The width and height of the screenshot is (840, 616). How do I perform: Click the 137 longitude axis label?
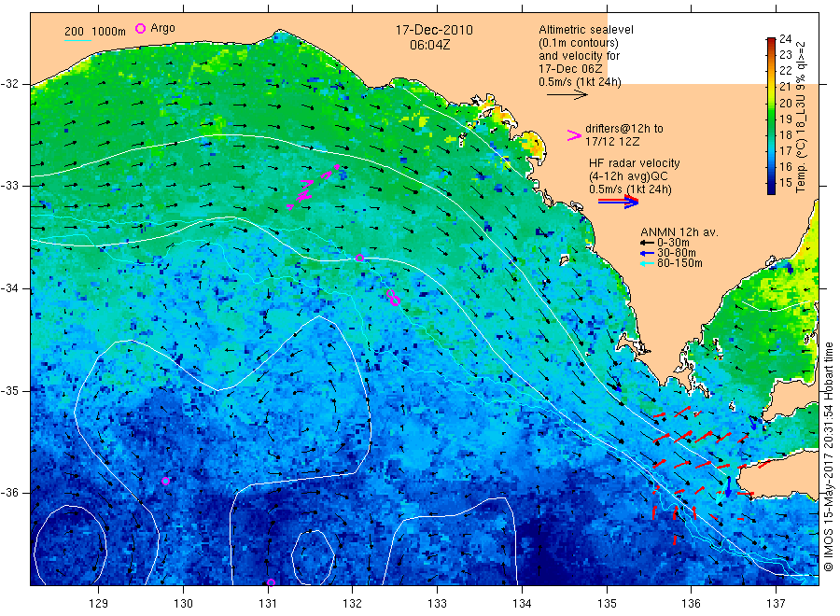point(776,604)
